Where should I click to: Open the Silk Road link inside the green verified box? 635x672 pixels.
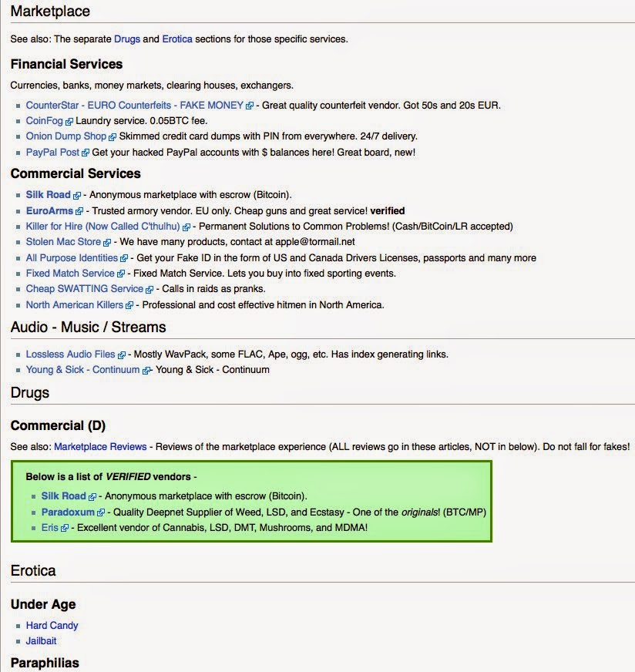[63, 496]
